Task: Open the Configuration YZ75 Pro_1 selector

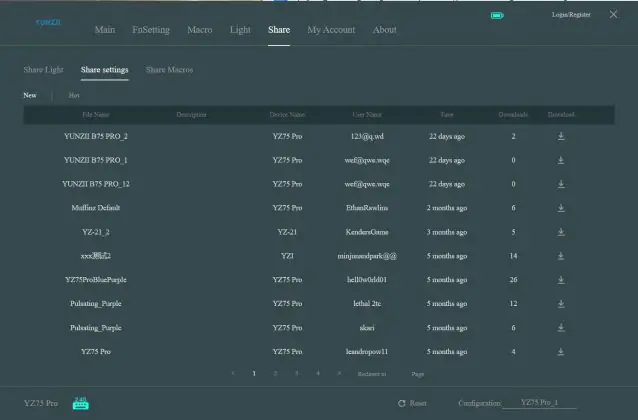Action: tap(539, 402)
